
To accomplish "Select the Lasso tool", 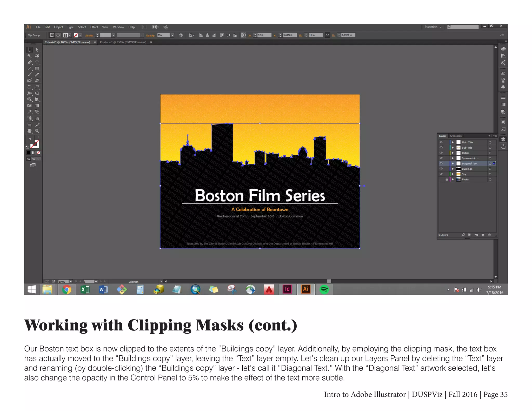I will (37, 56).
